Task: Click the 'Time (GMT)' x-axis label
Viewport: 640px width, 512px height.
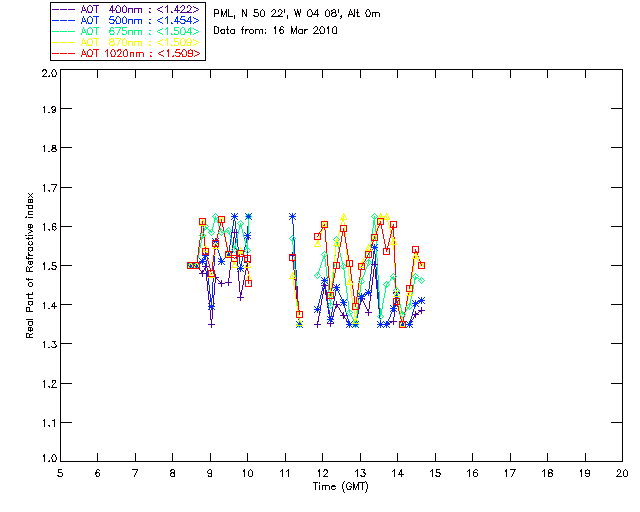Action: (x=341, y=487)
